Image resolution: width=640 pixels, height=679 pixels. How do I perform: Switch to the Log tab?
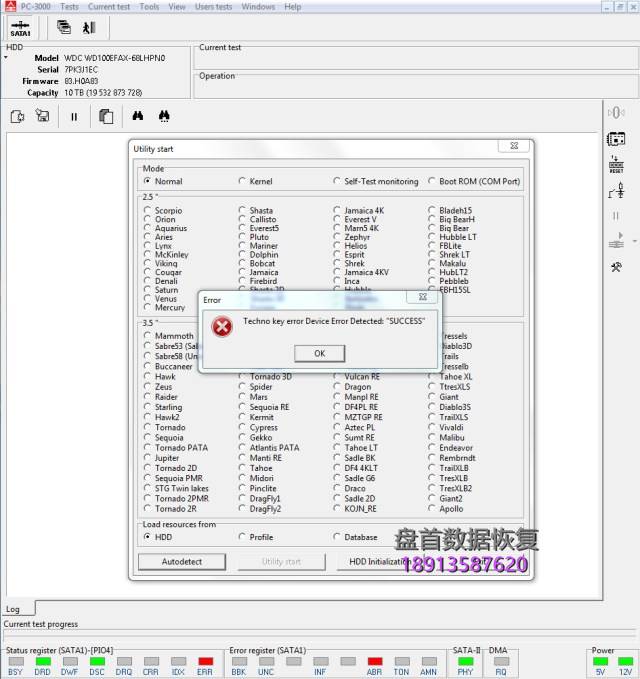[13, 609]
